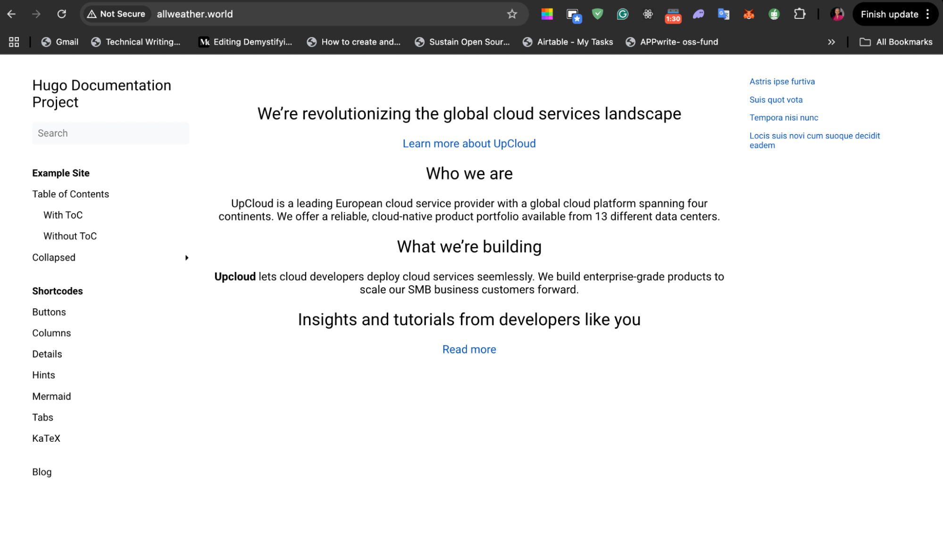Open the Collapsed sidebar section
The width and height of the screenshot is (943, 560).
(x=54, y=258)
